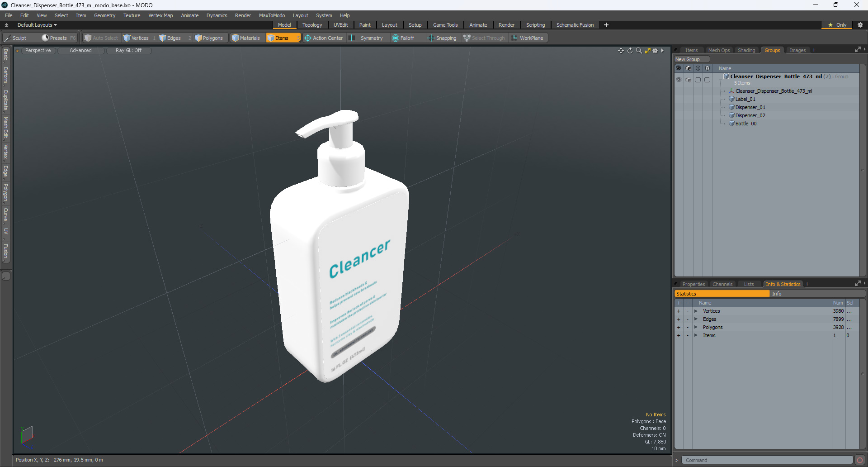The image size is (868, 467).
Task: Click wireframe cube column header in Groups
Action: click(698, 68)
